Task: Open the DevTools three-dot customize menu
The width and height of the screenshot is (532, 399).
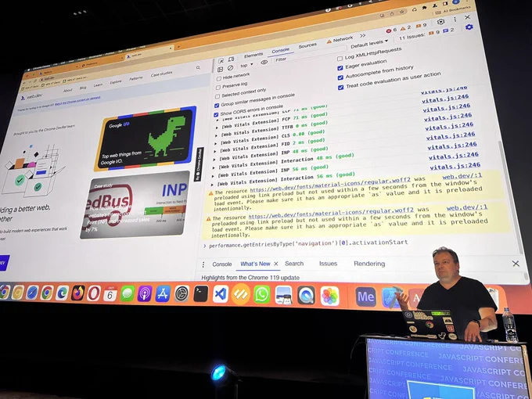Action: point(455,20)
